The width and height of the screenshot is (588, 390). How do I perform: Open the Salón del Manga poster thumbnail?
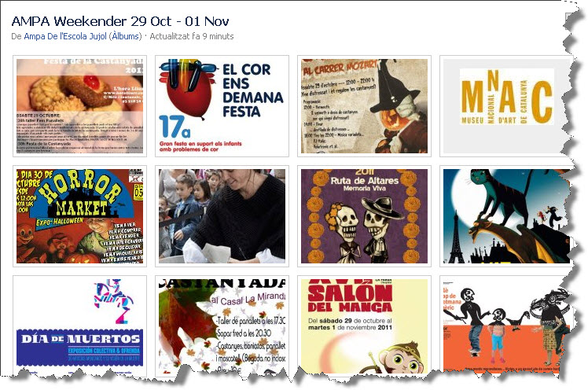click(x=364, y=326)
